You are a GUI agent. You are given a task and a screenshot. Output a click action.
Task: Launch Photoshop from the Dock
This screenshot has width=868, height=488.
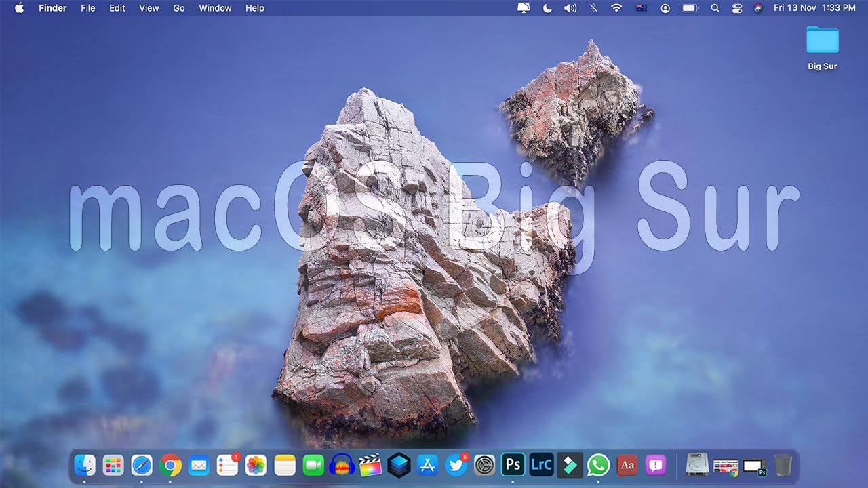[513, 465]
